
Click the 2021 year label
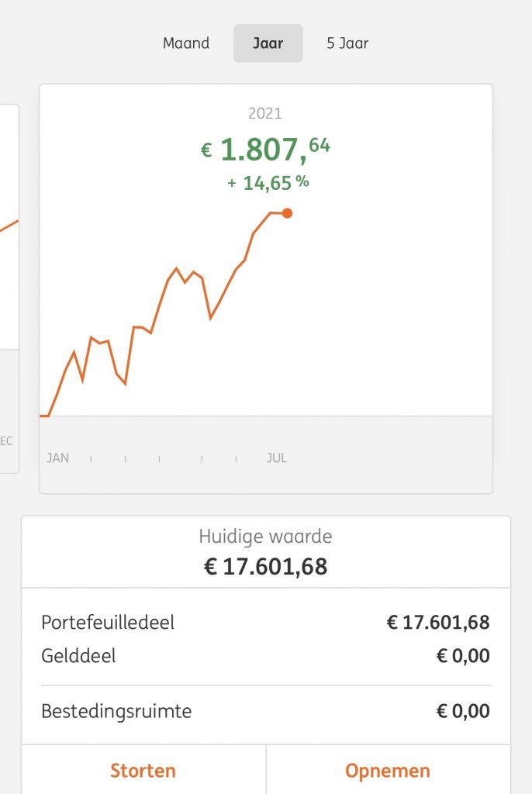pyautogui.click(x=265, y=113)
